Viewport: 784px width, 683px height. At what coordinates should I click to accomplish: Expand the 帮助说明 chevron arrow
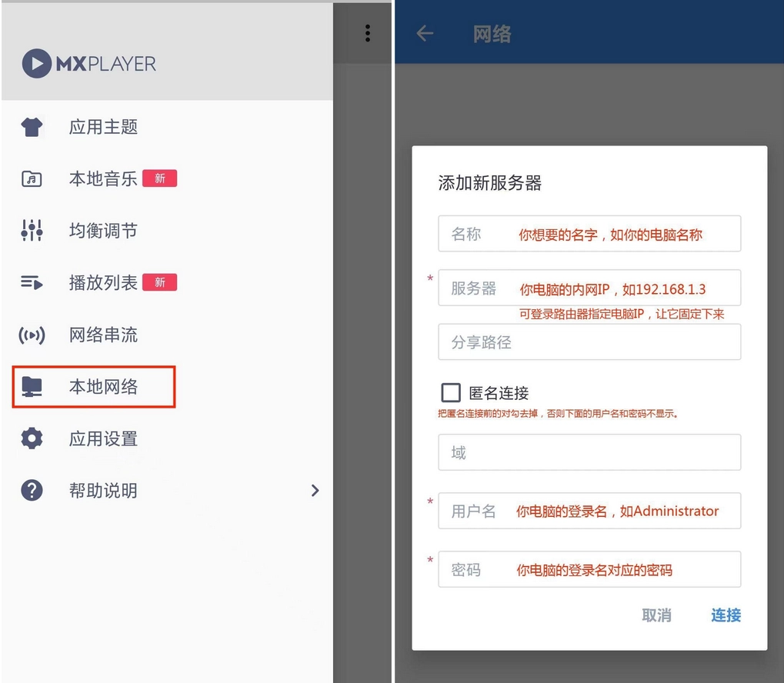[315, 491]
